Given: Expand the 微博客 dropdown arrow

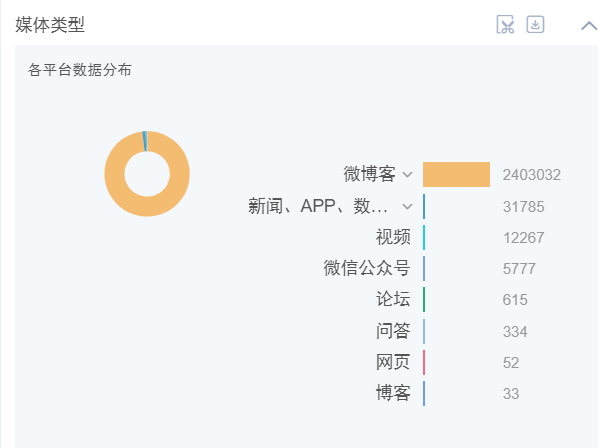Looking at the screenshot, I should click(x=408, y=175).
